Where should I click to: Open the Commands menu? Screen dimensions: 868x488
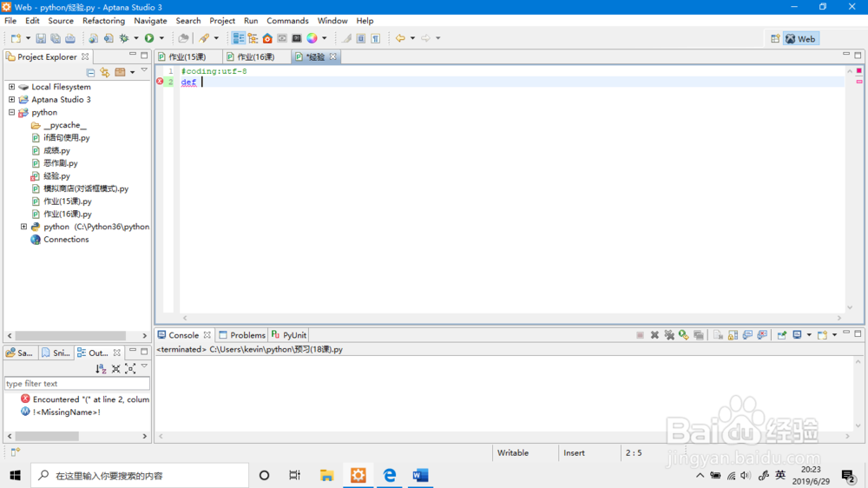(x=287, y=21)
